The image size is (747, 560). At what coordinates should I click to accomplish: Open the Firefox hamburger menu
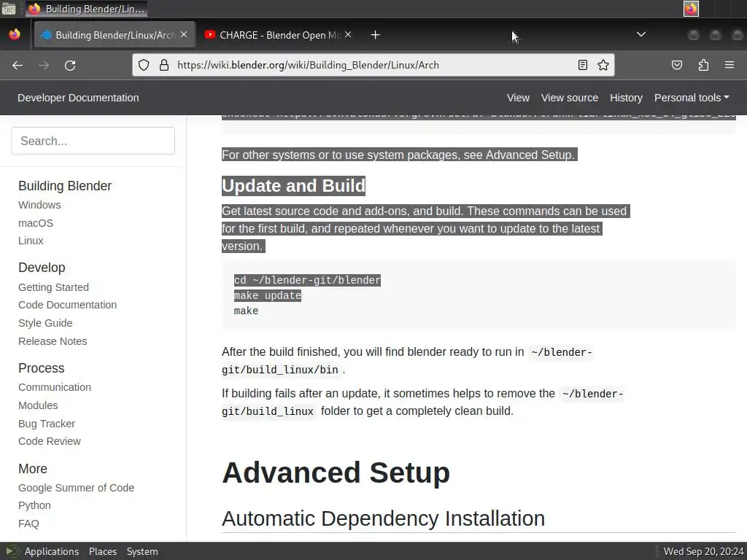[x=729, y=65]
